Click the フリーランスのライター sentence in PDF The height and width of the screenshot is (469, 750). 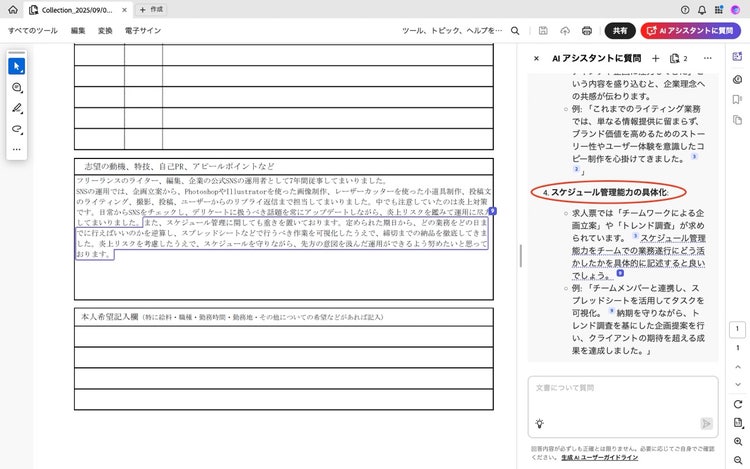[232, 181]
